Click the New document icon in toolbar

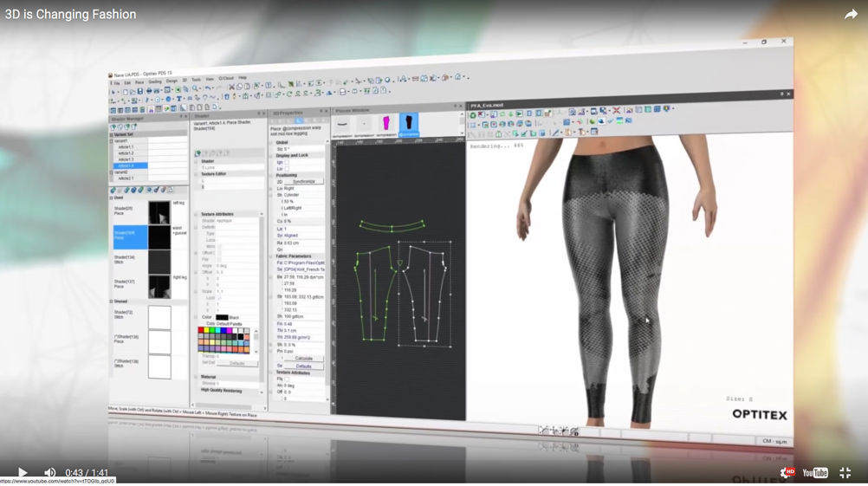[126, 92]
